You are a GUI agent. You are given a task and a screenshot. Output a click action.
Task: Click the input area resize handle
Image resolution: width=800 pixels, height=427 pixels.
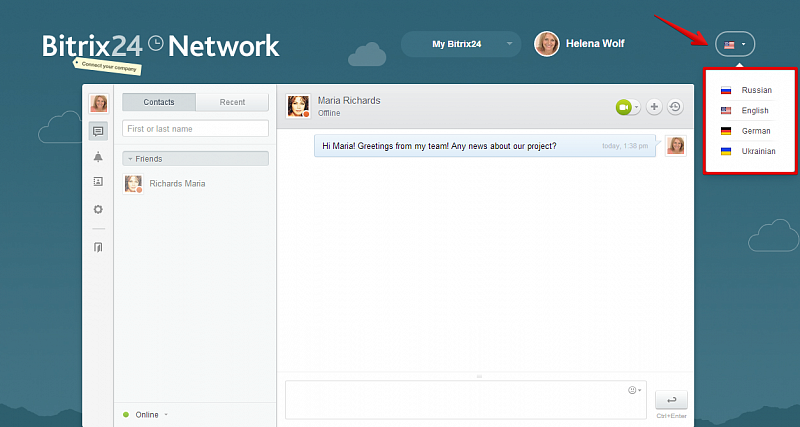point(479,376)
